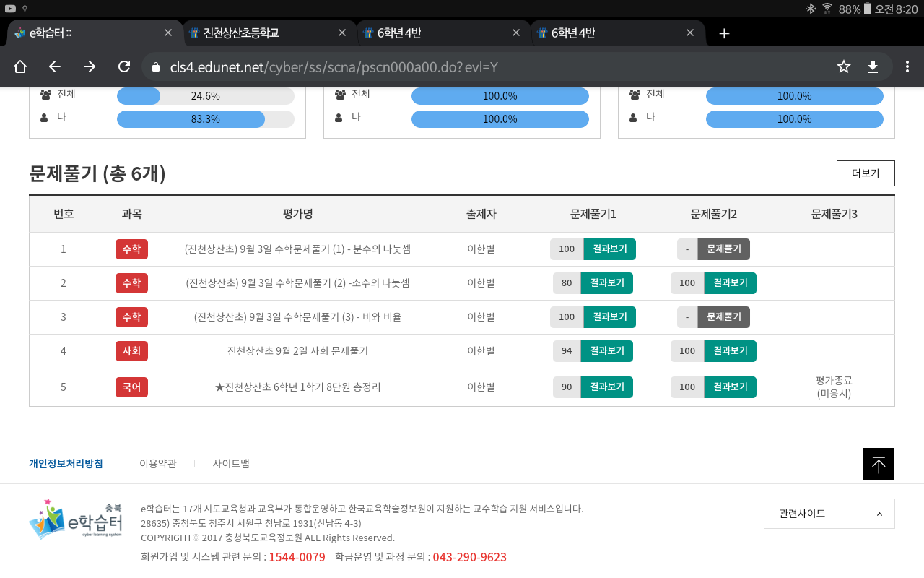This screenshot has width=924, height=578.
Task: Tap the Bluetooth status icon
Action: click(811, 9)
